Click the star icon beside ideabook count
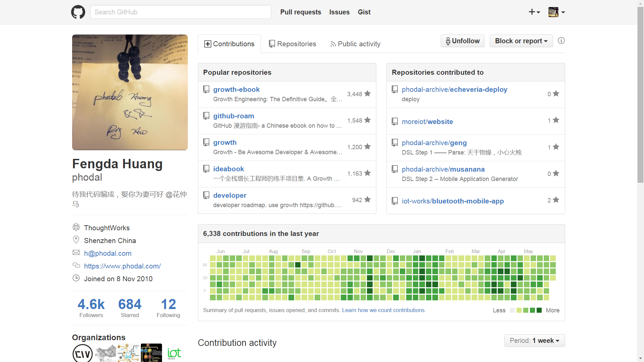 pos(368,173)
